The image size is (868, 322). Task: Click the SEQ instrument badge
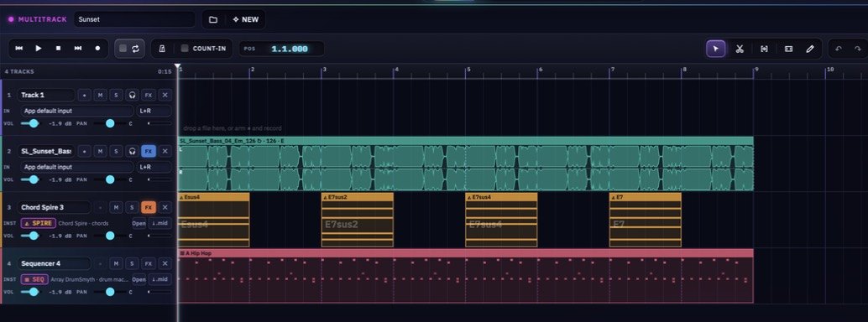click(34, 279)
